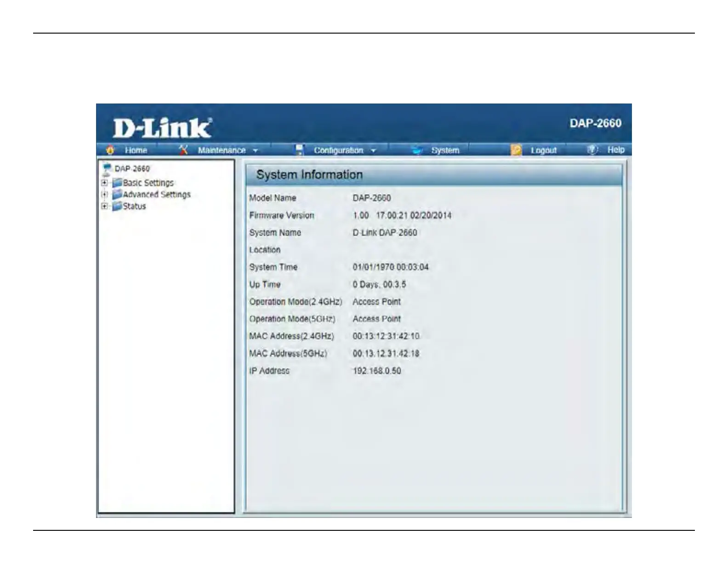Image resolution: width=728 pixels, height=563 pixels.
Task: Click the 5GHz MAC address value
Action: [x=386, y=354]
